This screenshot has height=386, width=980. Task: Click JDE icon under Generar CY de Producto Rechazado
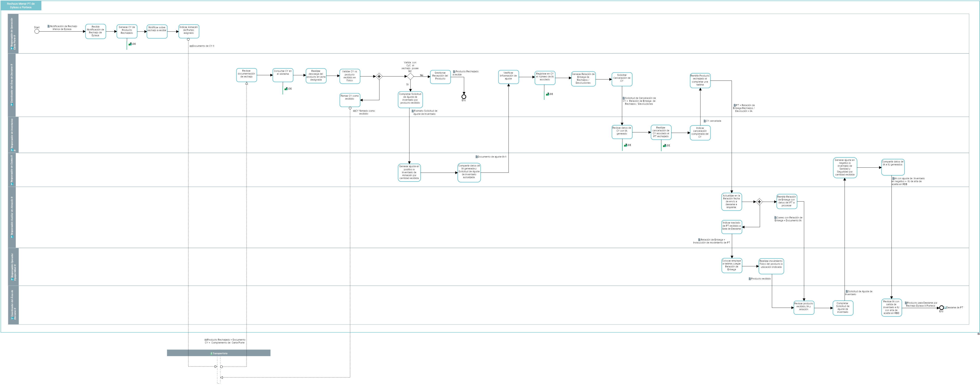[x=130, y=44]
